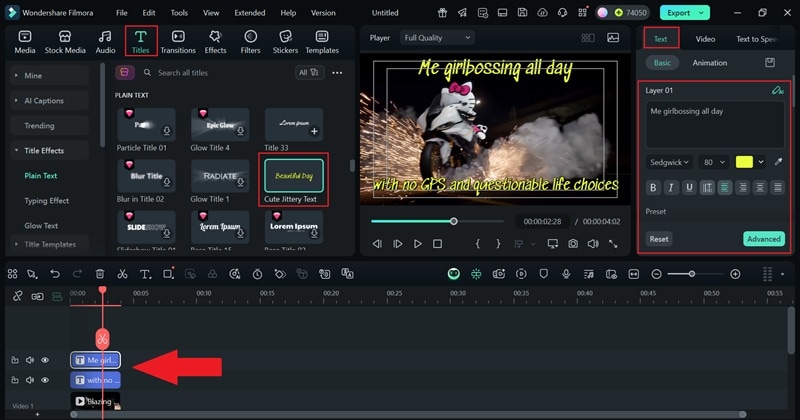Click the crop tool in timeline toolbar

click(x=168, y=274)
